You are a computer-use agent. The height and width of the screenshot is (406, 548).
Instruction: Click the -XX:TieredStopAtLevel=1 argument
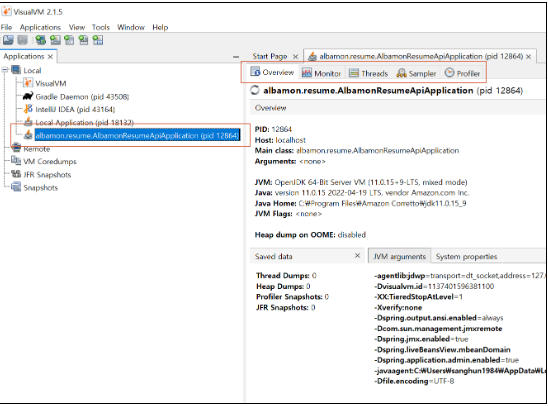tap(418, 297)
